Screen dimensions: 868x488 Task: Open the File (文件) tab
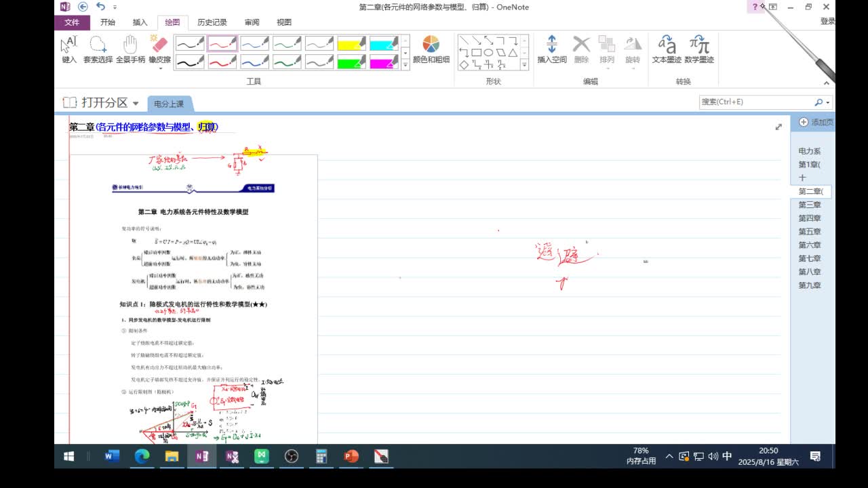tap(72, 22)
